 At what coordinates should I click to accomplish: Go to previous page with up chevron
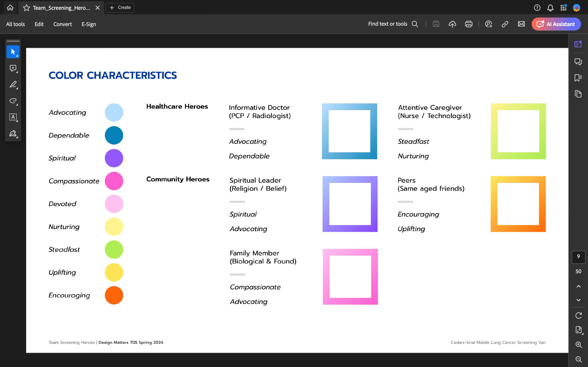point(578,286)
